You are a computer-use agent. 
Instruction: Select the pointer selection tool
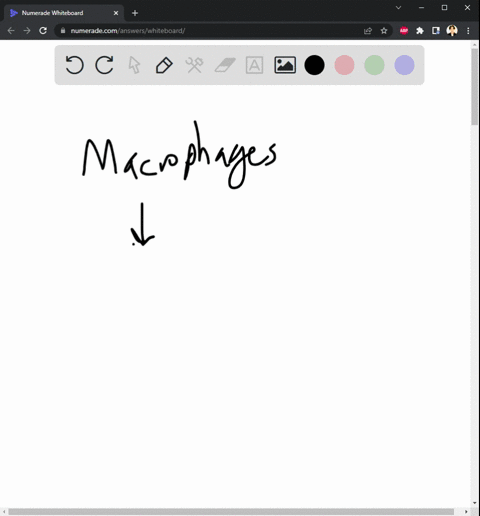(x=134, y=65)
